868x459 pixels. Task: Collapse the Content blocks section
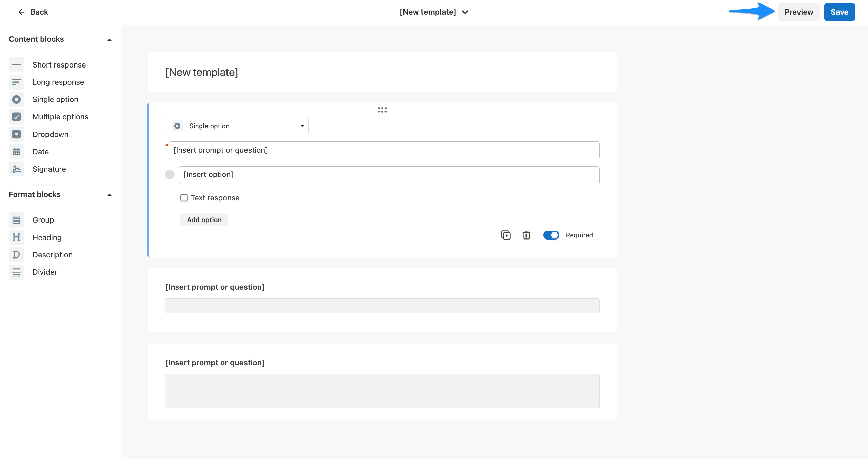point(109,40)
